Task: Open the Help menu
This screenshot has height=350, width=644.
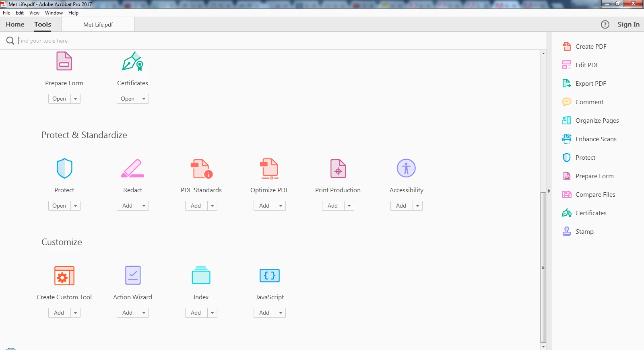Action: point(73,13)
